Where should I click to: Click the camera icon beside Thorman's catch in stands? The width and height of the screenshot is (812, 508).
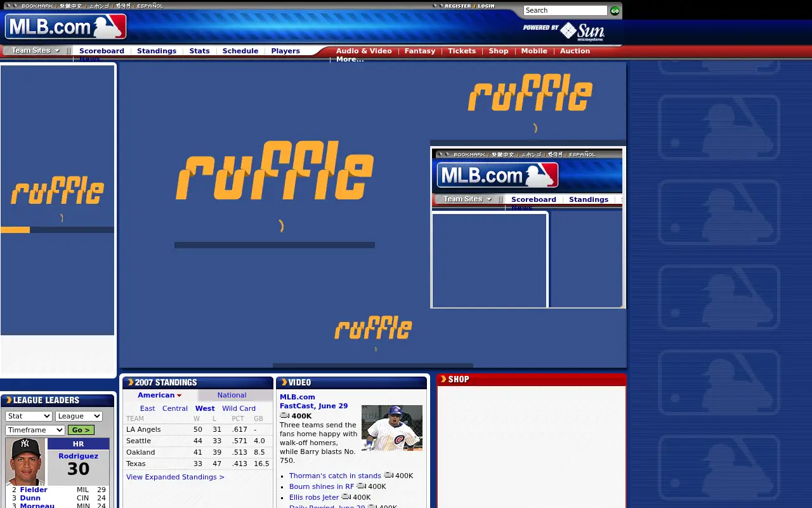pyautogui.click(x=388, y=475)
